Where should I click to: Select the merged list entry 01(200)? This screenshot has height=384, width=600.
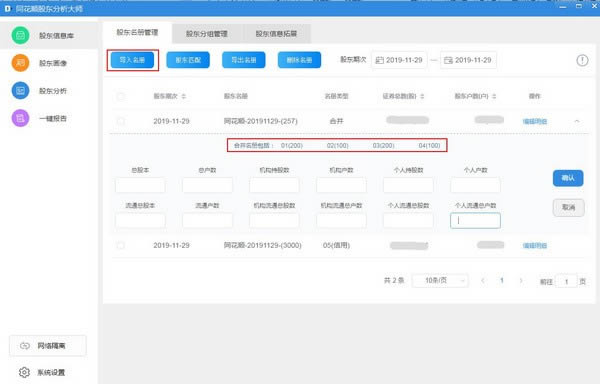pyautogui.click(x=292, y=146)
